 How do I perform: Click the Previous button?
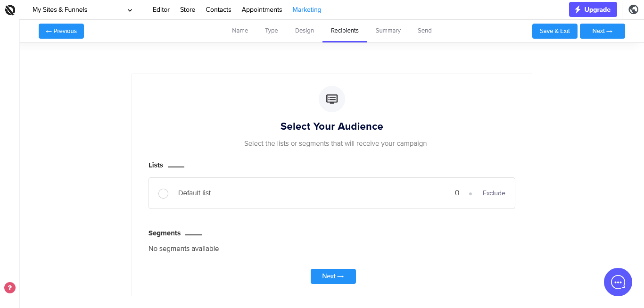(x=61, y=31)
